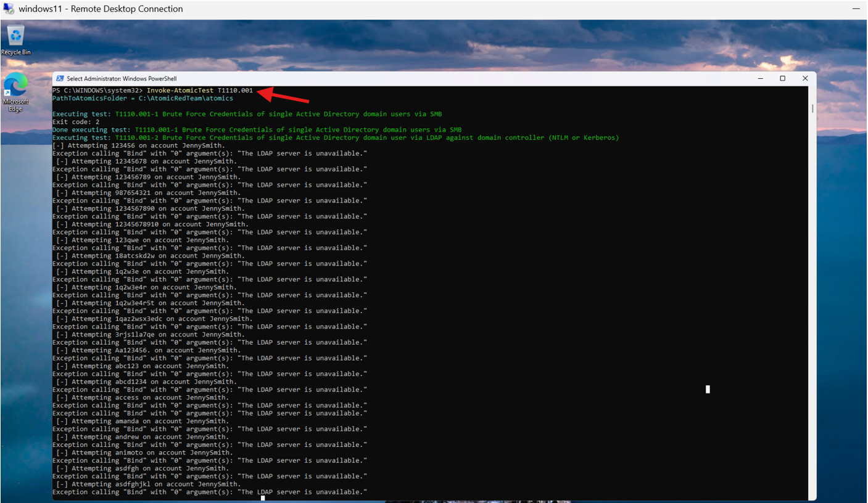Close the Windows PowerShell window
The image size is (868, 503).
coord(805,78)
